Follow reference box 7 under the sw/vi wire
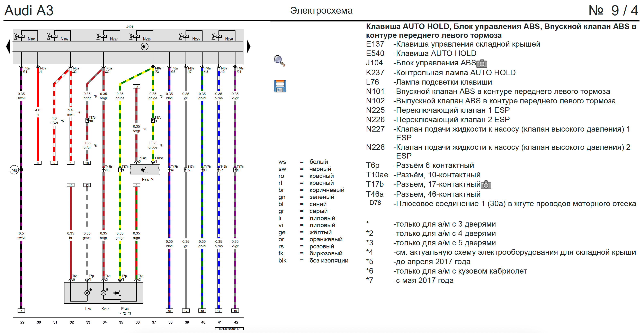This screenshot has height=333, width=644. pos(21,311)
